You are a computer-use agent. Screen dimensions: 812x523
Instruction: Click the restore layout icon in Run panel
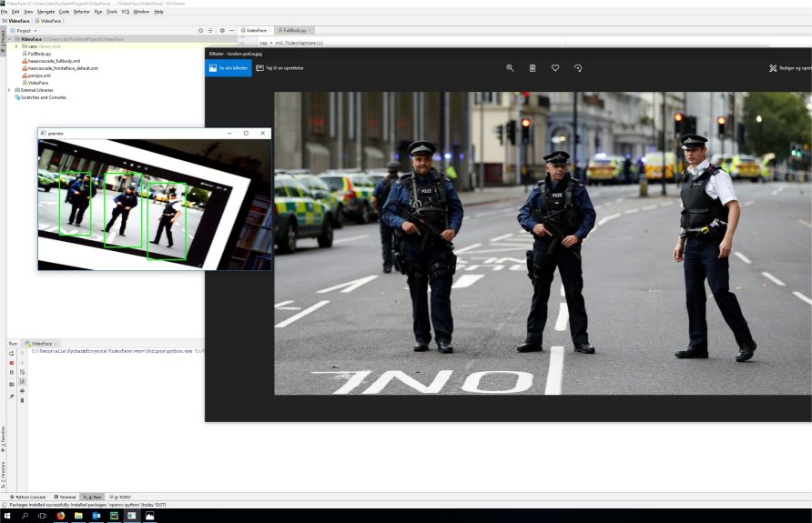coord(12,385)
